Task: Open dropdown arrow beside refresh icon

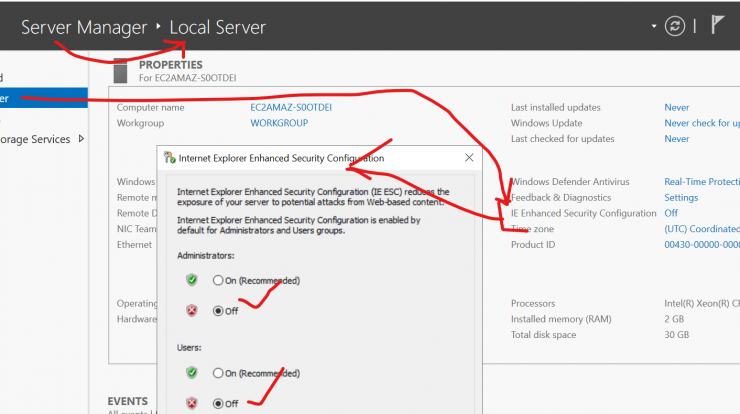Action: pos(654,26)
